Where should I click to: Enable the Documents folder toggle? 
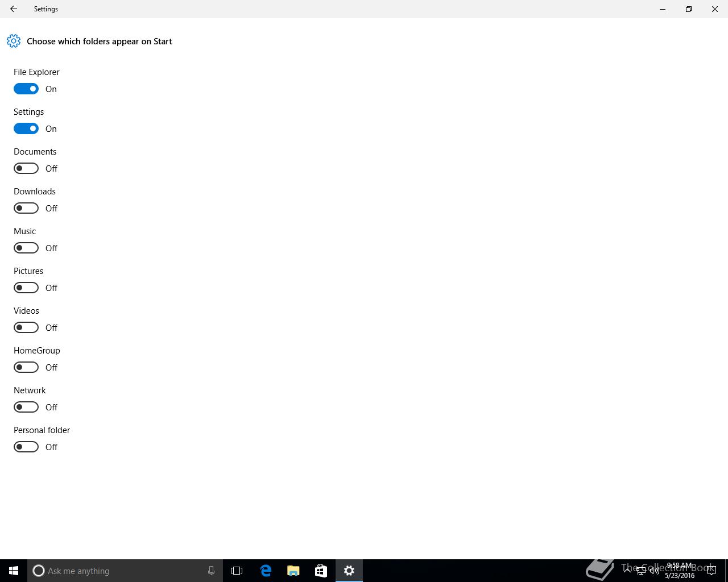point(26,168)
